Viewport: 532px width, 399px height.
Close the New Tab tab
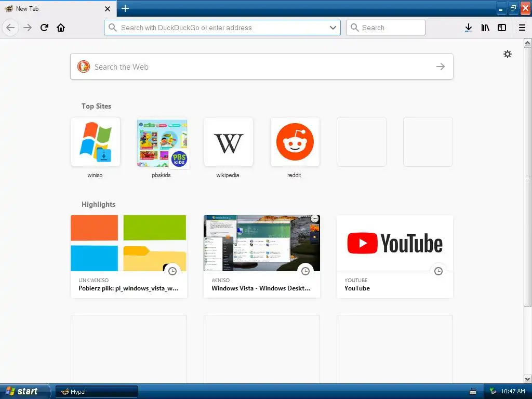point(107,8)
